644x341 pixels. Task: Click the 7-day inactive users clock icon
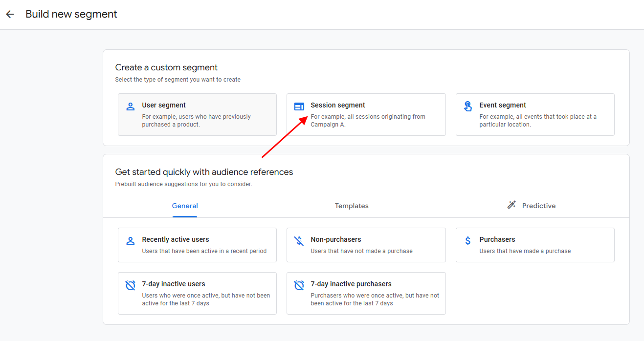pyautogui.click(x=130, y=285)
